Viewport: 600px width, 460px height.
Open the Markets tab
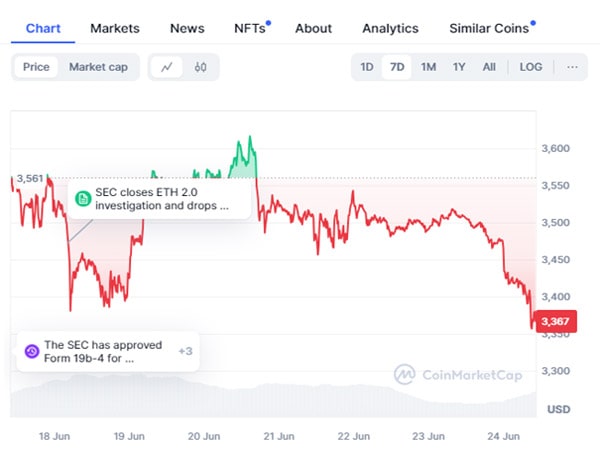115,28
